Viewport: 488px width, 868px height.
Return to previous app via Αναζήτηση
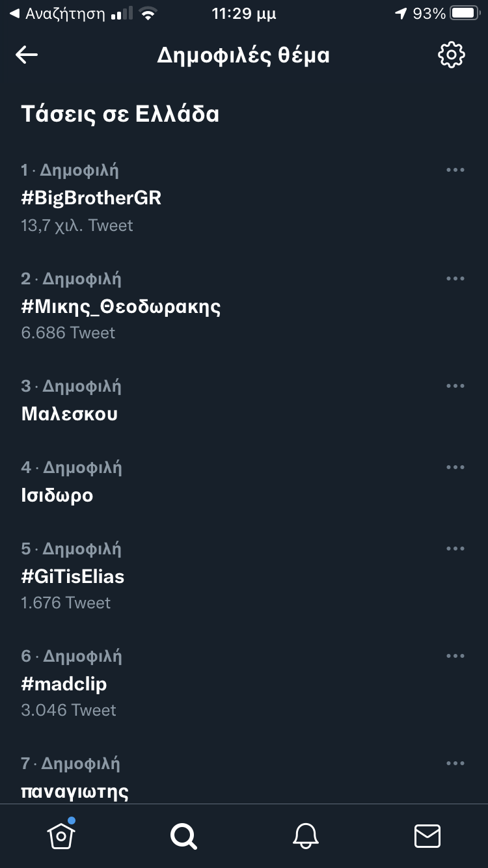(57, 14)
